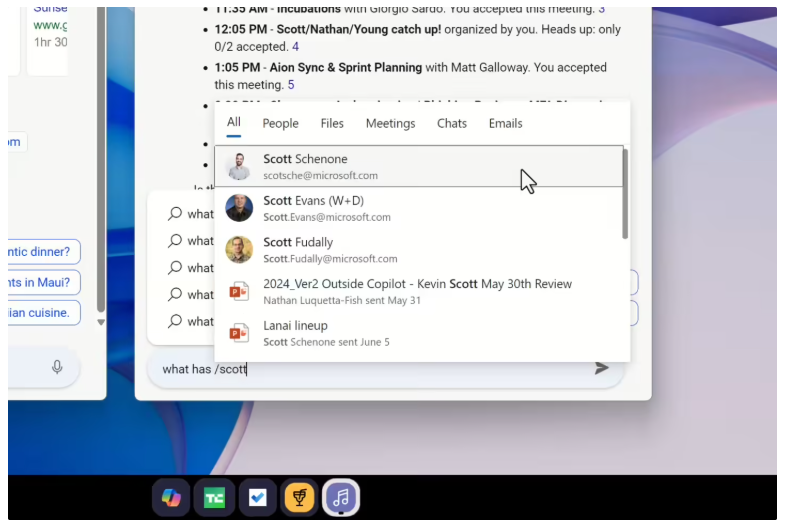
Task: Send the message with the arrow icon
Action: pos(601,368)
